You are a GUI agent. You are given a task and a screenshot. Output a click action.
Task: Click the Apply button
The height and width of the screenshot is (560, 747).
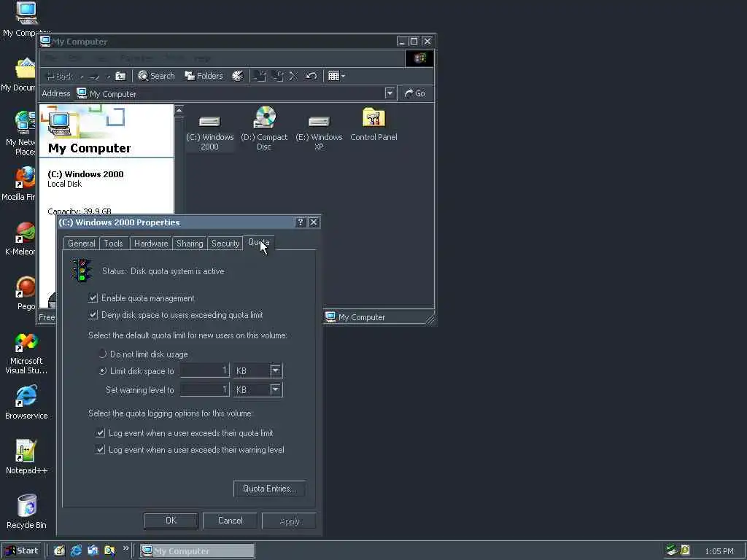(289, 521)
